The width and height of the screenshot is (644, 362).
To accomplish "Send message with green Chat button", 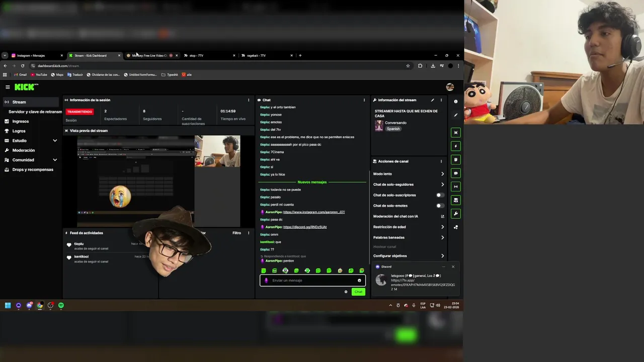I will click(358, 292).
